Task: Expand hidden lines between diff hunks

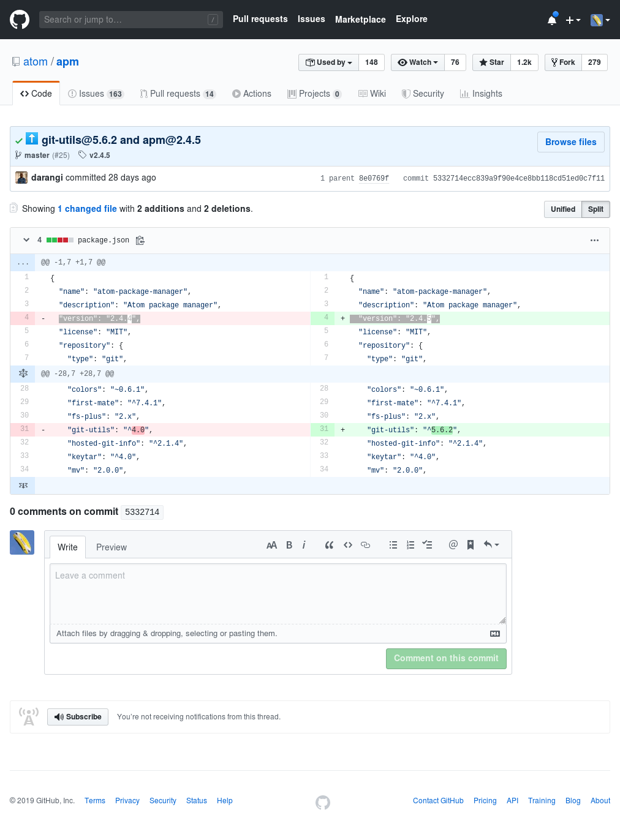Action: (23, 373)
